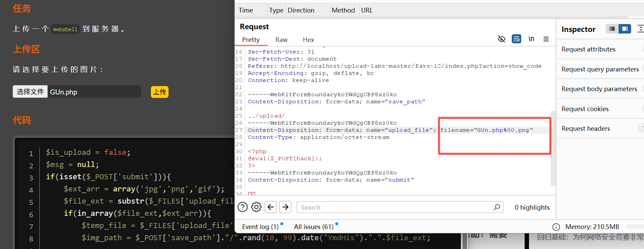
Task: Click the ../upload/ save path value
Action: 266,116
